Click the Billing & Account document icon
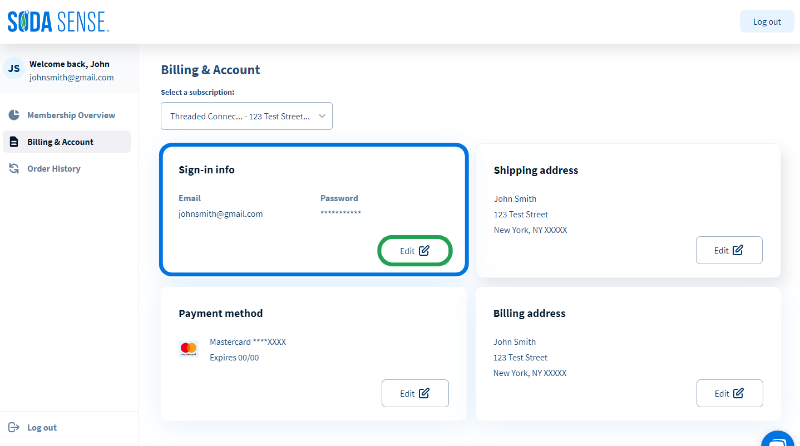The height and width of the screenshot is (446, 800). [14, 142]
